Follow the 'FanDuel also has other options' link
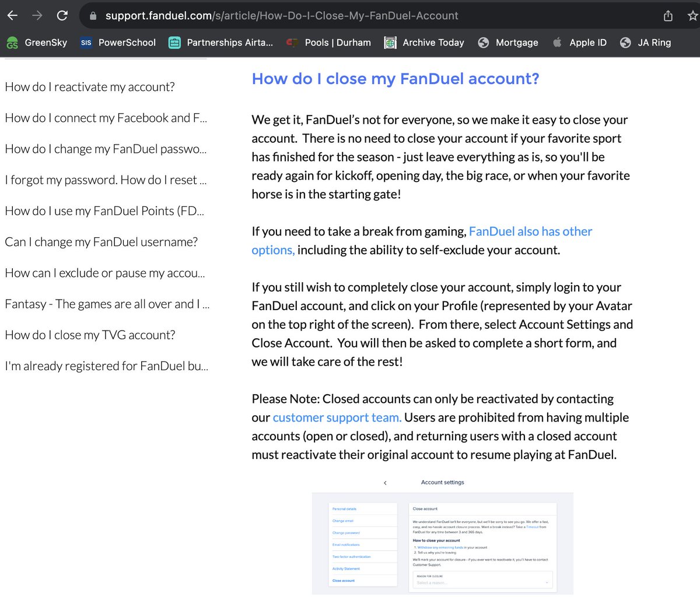700x597 pixels. click(x=530, y=231)
